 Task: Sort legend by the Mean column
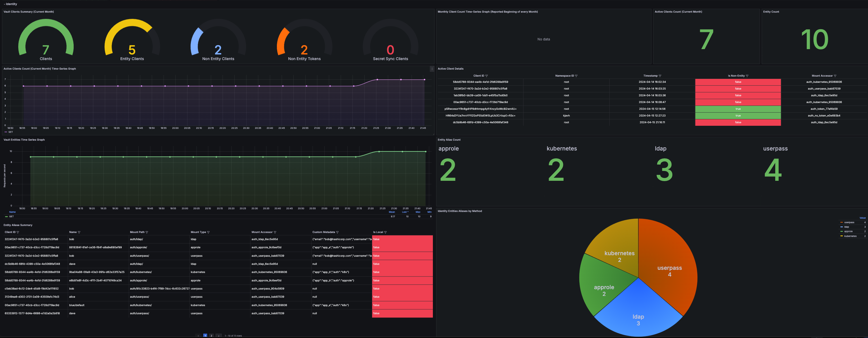click(392, 212)
